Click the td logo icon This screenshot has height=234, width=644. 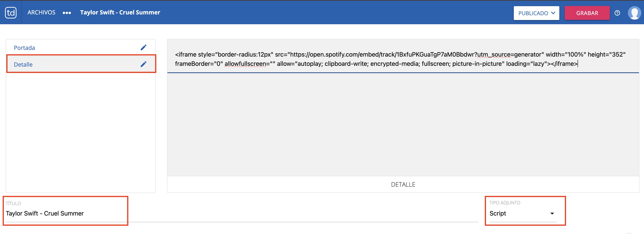coord(11,13)
